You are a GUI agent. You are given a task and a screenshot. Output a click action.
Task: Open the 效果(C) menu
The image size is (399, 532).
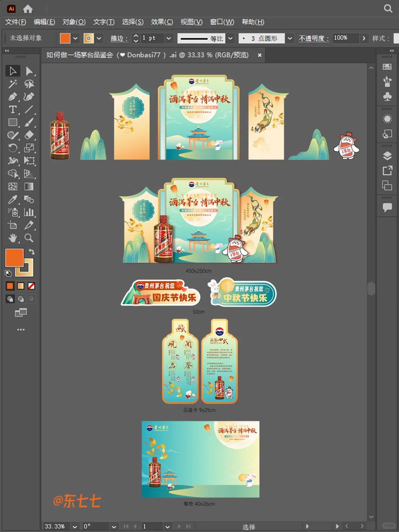coord(162,22)
